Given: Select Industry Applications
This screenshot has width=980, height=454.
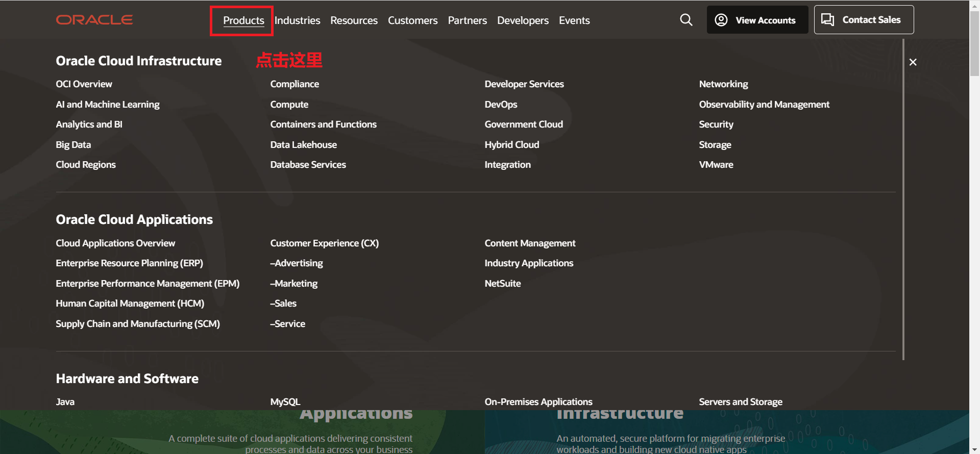Looking at the screenshot, I should click(529, 263).
